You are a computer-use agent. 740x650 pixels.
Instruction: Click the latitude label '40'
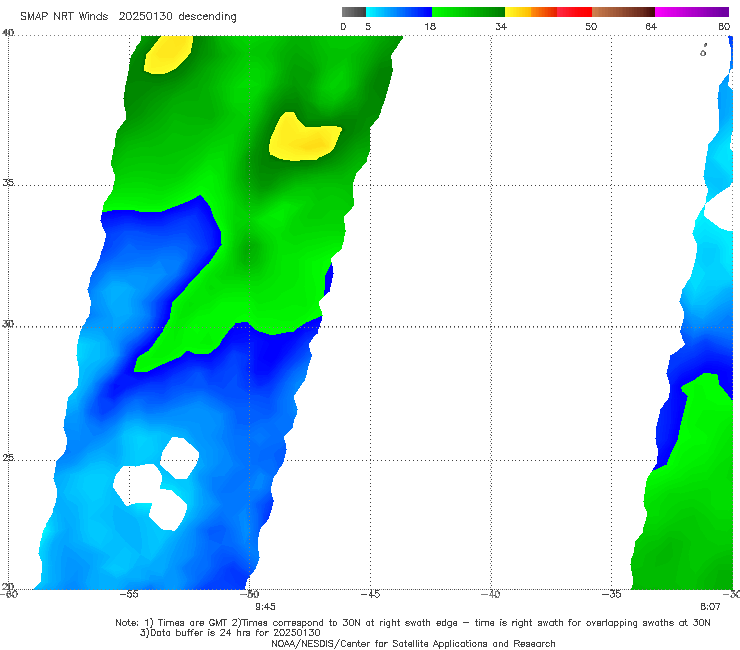8,33
